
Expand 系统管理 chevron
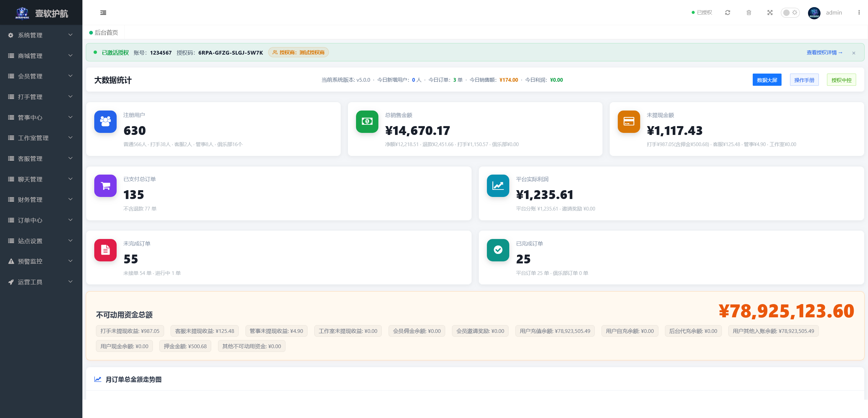click(71, 35)
